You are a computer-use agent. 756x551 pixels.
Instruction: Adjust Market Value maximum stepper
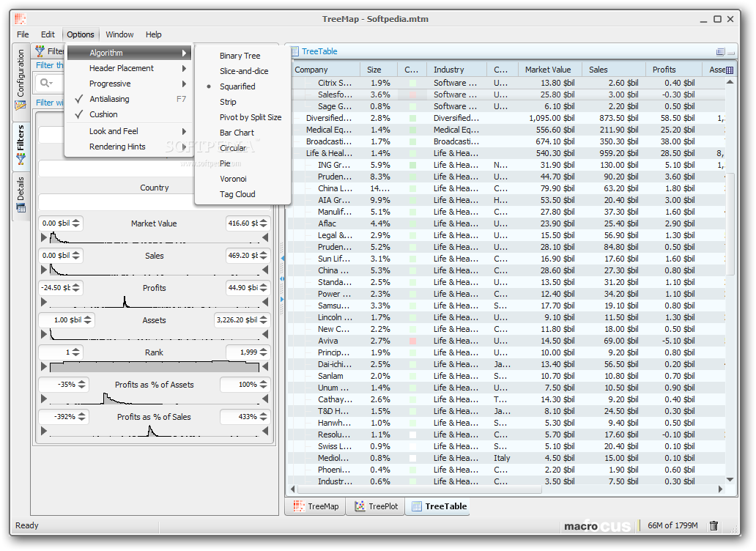pos(263,223)
